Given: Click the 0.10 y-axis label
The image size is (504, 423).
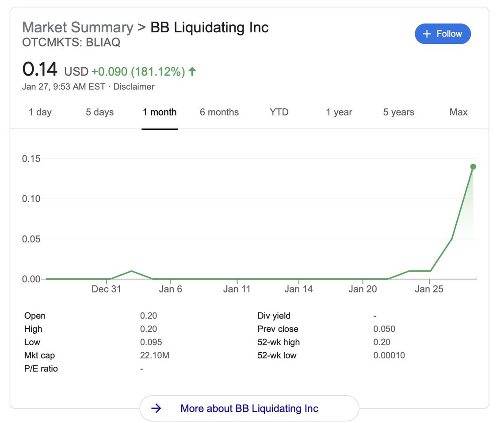Looking at the screenshot, I should pos(31,199).
